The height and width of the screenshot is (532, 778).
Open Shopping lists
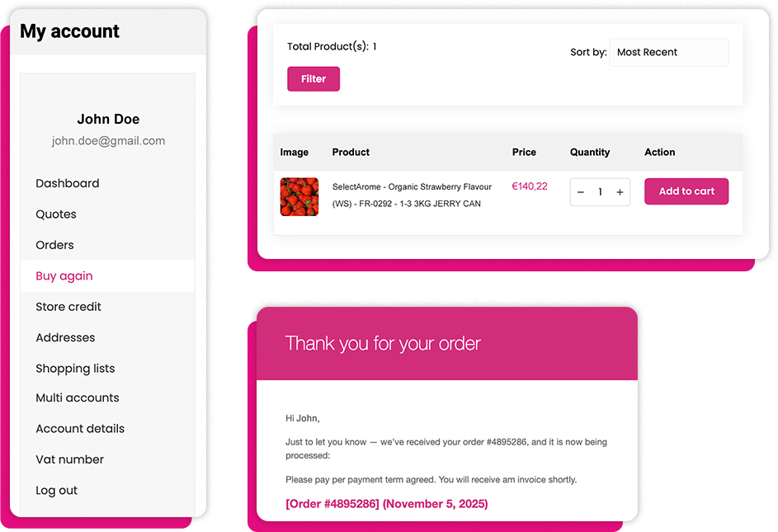tap(75, 368)
